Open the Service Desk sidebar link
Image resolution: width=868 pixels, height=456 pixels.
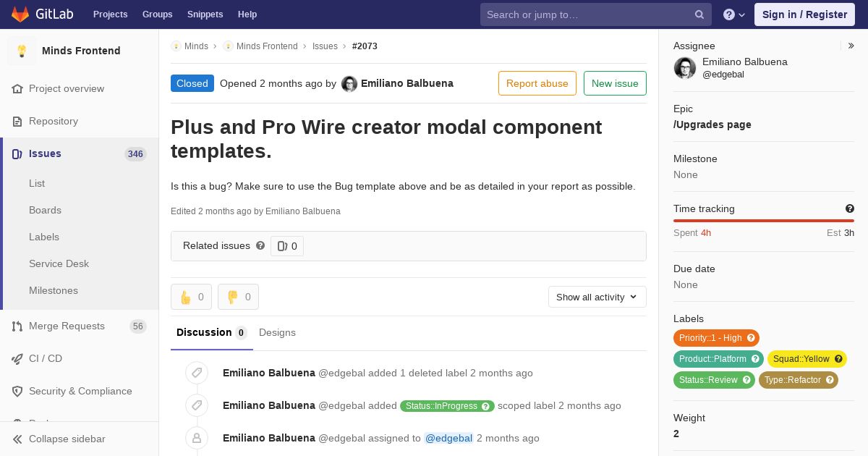(x=59, y=263)
